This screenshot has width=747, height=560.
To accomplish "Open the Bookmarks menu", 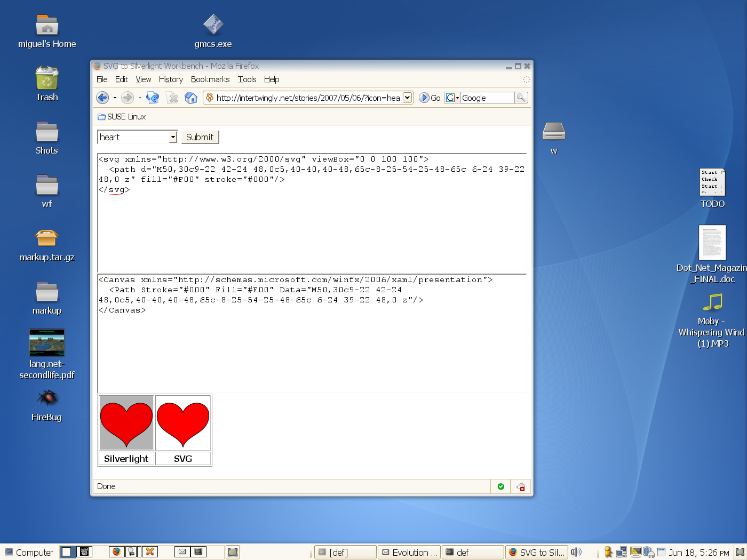I will (x=210, y=79).
